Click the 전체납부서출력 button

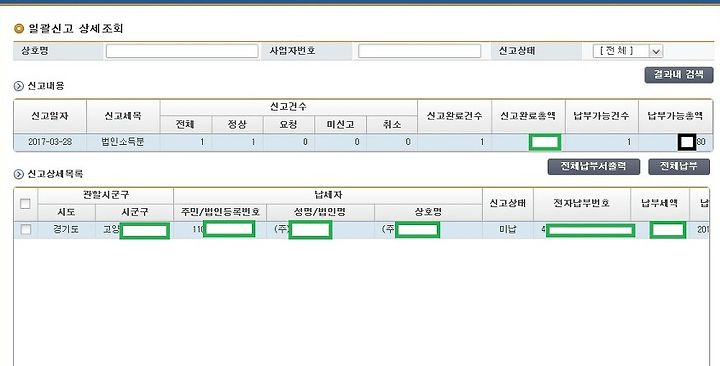[x=593, y=167]
